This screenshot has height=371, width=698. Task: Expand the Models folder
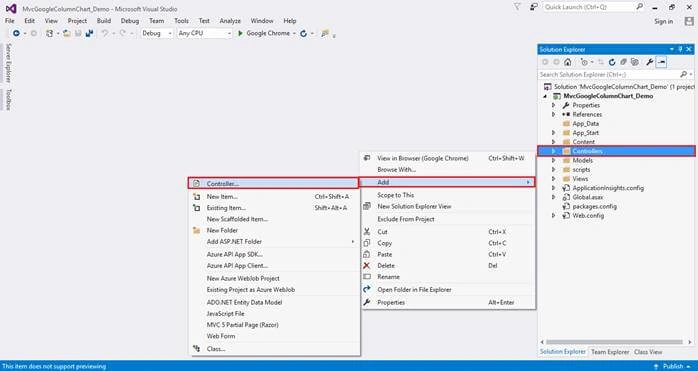click(x=553, y=160)
